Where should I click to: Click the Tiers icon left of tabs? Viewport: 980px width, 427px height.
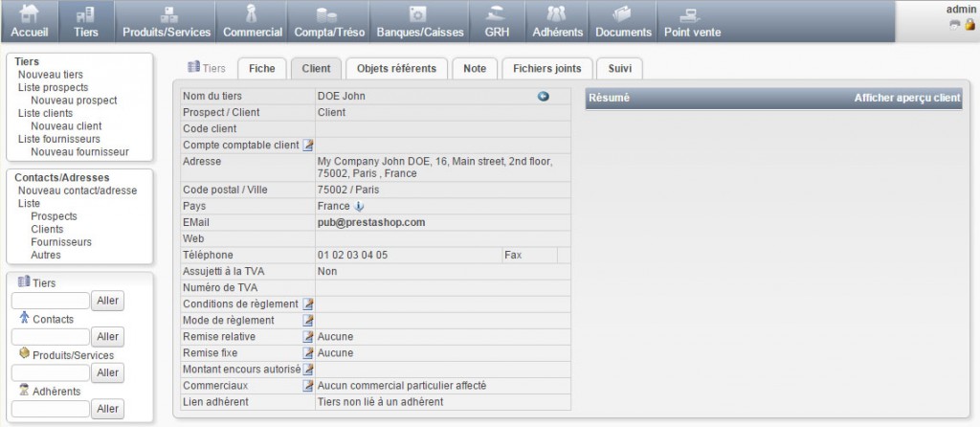pyautogui.click(x=193, y=67)
